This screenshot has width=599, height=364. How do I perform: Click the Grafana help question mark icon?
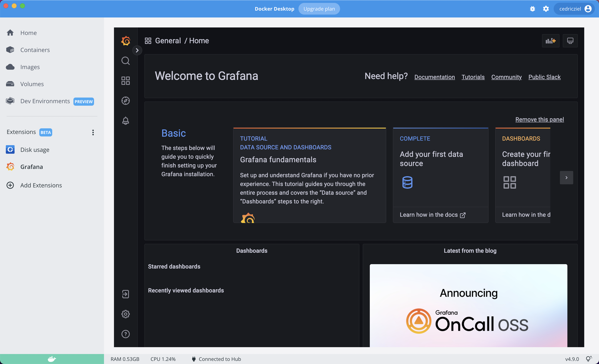pyautogui.click(x=125, y=334)
